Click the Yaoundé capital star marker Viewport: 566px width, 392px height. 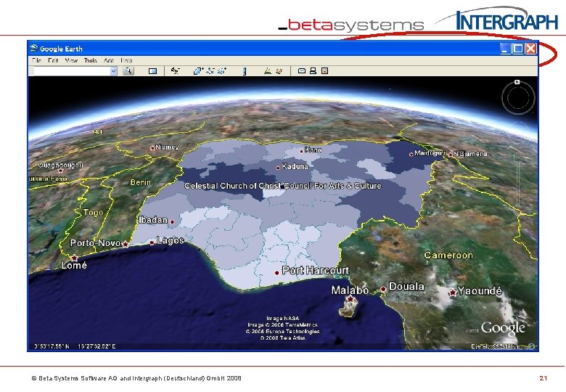click(453, 293)
